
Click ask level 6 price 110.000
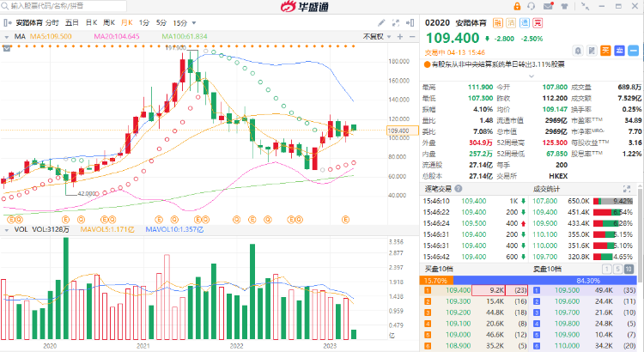click(568, 346)
